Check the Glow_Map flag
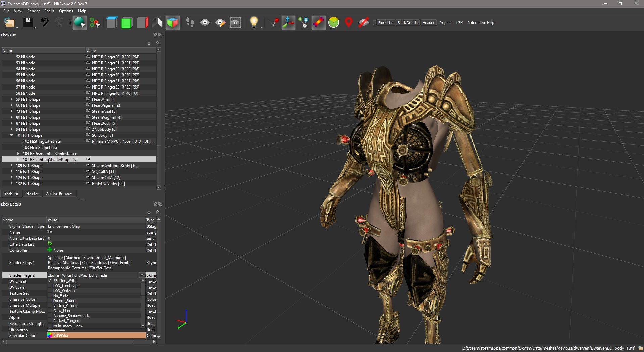This screenshot has height=352, width=644. [50, 311]
